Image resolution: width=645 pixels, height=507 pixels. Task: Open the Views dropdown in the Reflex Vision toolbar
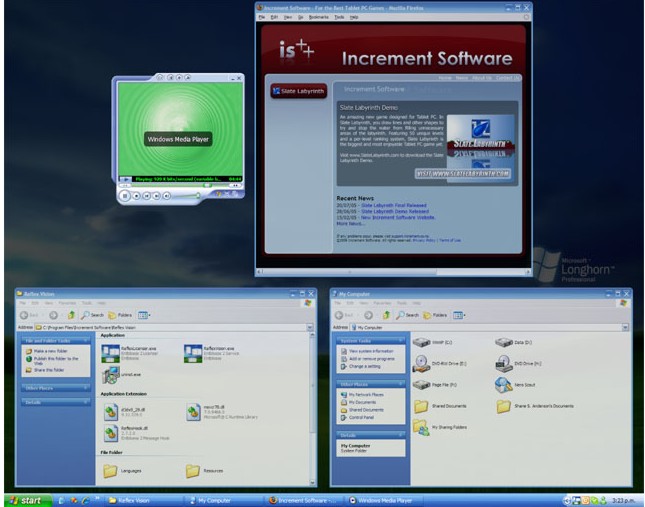[144, 315]
